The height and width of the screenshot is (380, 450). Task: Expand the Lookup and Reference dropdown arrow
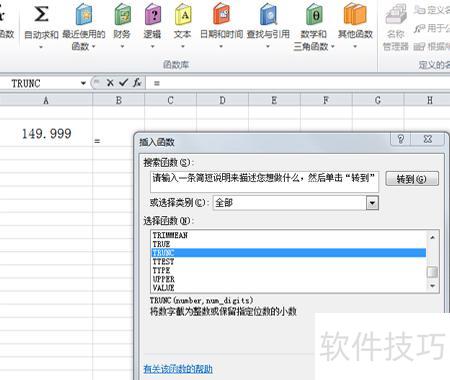268,47
